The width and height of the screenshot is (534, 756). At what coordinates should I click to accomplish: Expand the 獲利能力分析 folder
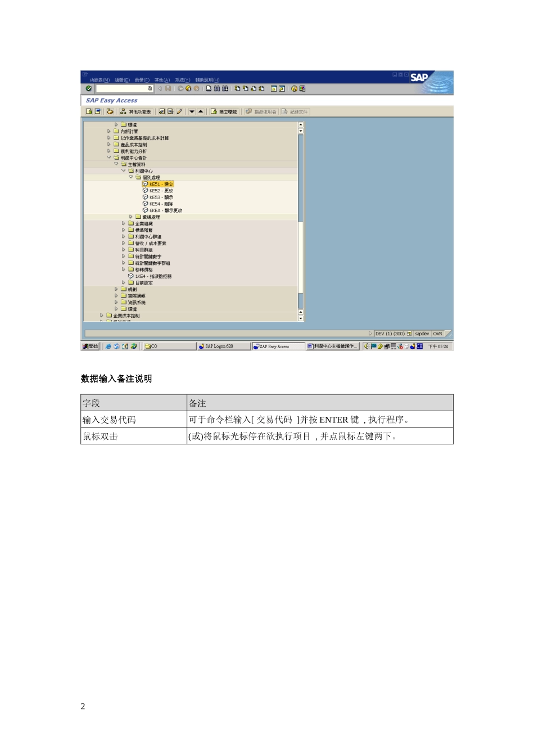(109, 151)
